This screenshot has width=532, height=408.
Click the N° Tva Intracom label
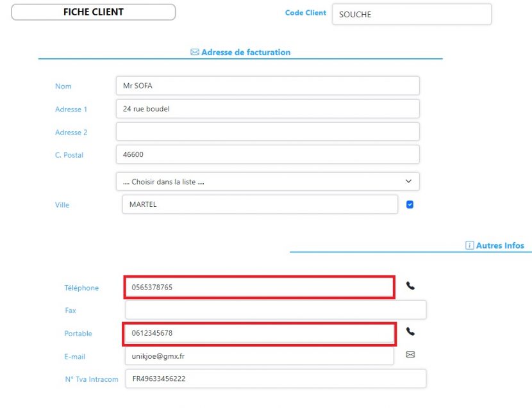coord(92,379)
